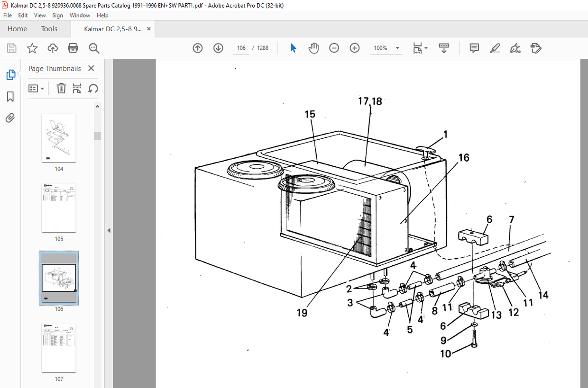
Task: Save the PDF document
Action: point(11,48)
